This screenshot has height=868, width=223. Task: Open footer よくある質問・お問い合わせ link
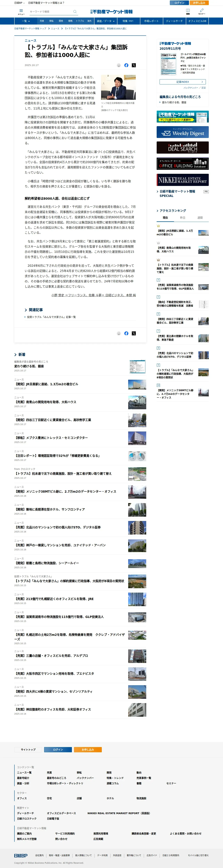[186, 834]
